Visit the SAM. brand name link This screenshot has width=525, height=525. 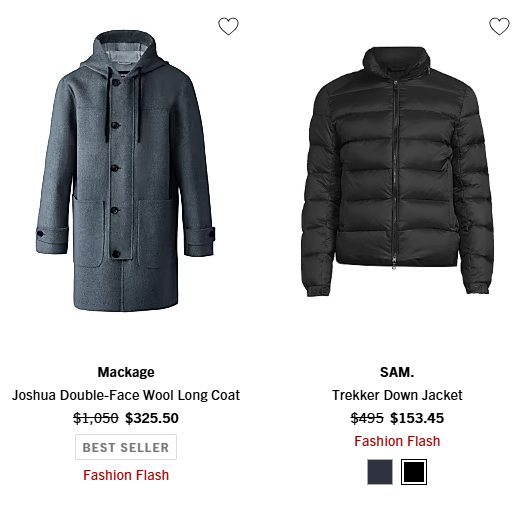pos(397,372)
